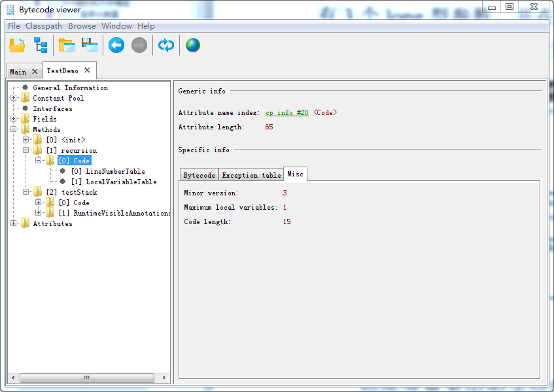Select [0] Code under testStack
The height and width of the screenshot is (392, 554).
click(x=74, y=203)
